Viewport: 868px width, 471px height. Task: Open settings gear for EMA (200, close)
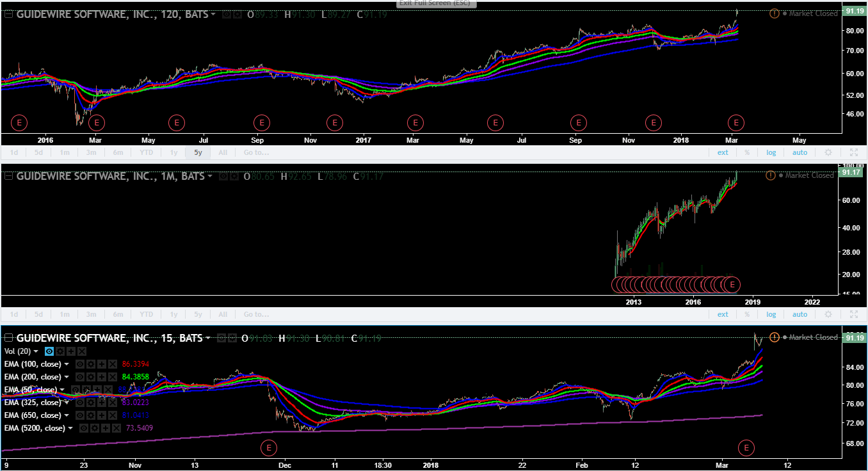tap(91, 377)
